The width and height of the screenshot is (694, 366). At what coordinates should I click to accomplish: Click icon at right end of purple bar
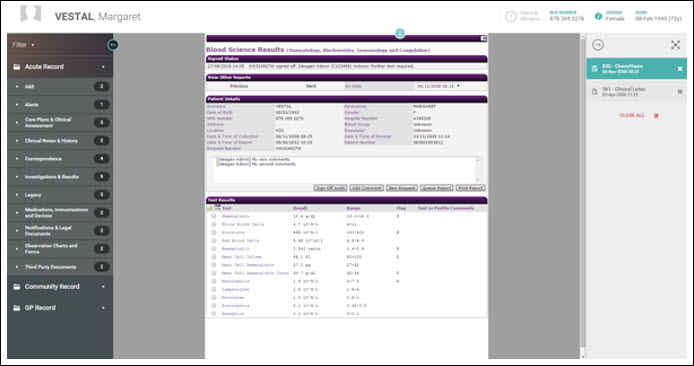tap(484, 39)
